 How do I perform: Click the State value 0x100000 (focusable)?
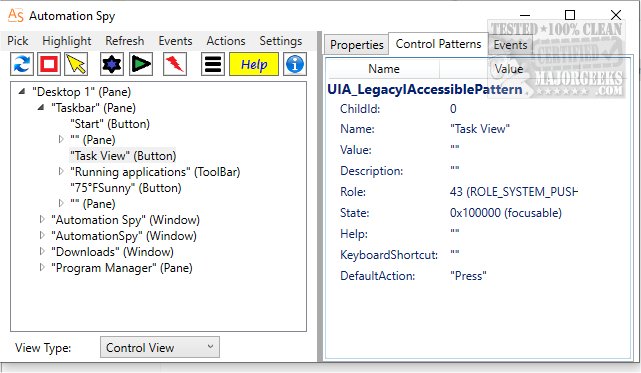point(506,213)
